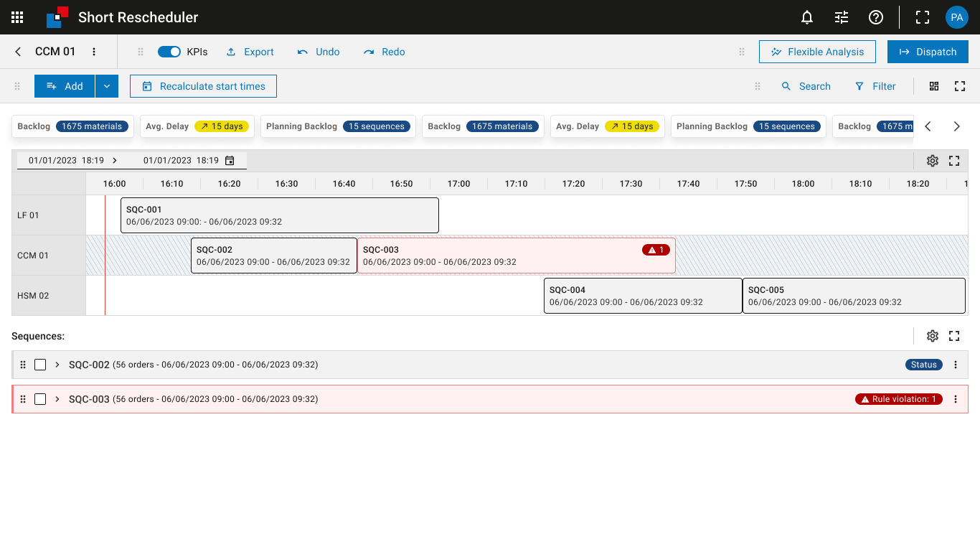Click Recalculate start times
The width and height of the screenshot is (980, 557).
(203, 86)
